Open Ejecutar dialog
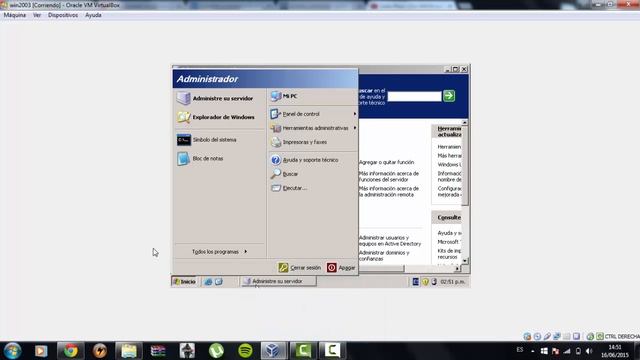Viewport: 640px width, 360px height. [x=289, y=188]
